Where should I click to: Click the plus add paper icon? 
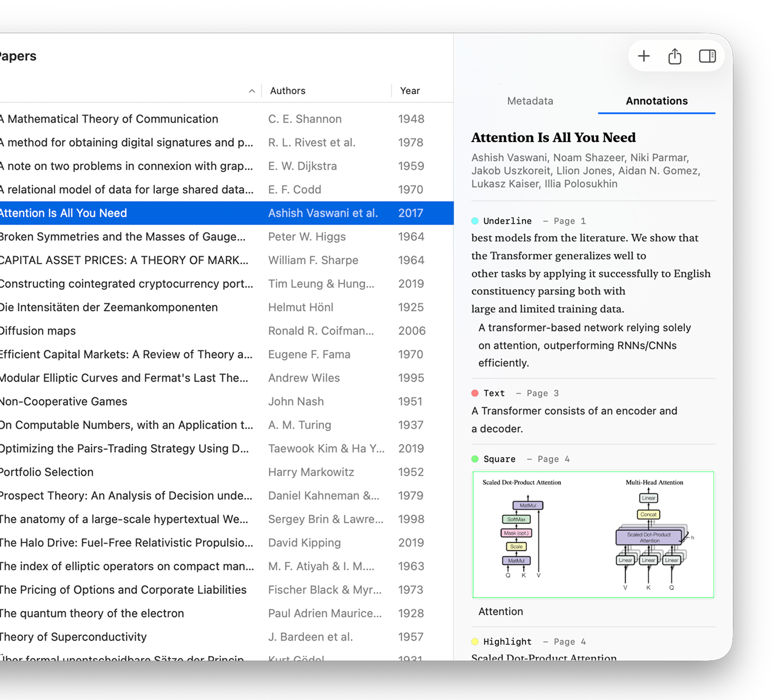644,56
